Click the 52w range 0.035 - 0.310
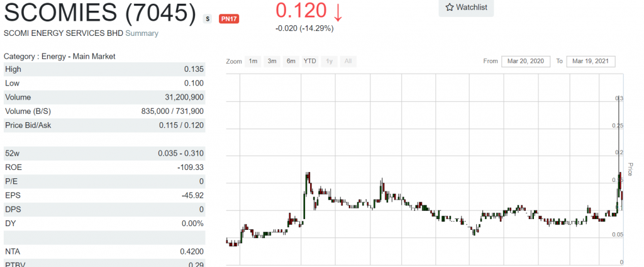The width and height of the screenshot is (644, 267). [x=181, y=154]
